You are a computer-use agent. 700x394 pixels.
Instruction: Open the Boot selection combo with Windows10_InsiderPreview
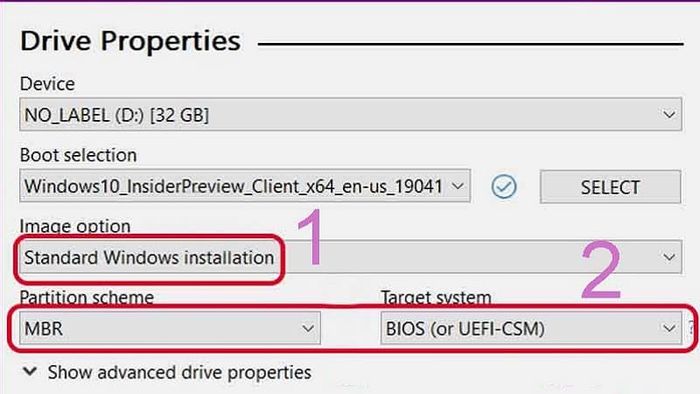[245, 186]
